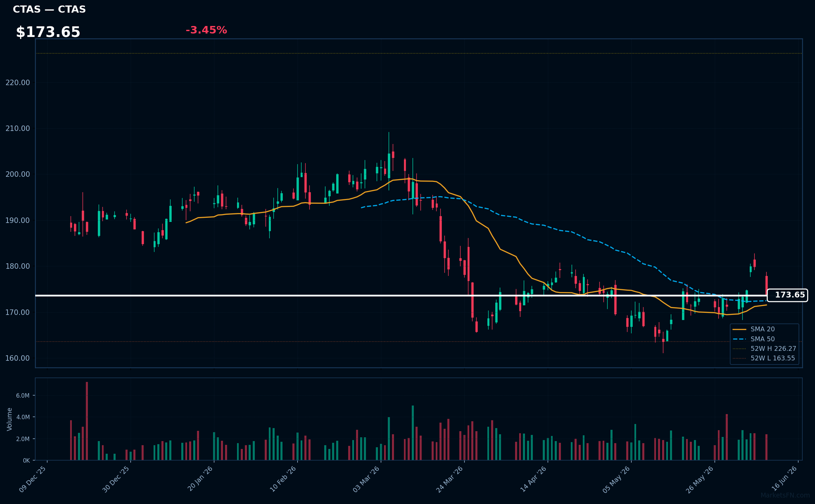Click the 20 Jan '26 date label
815x504 pixels.
click(200, 479)
